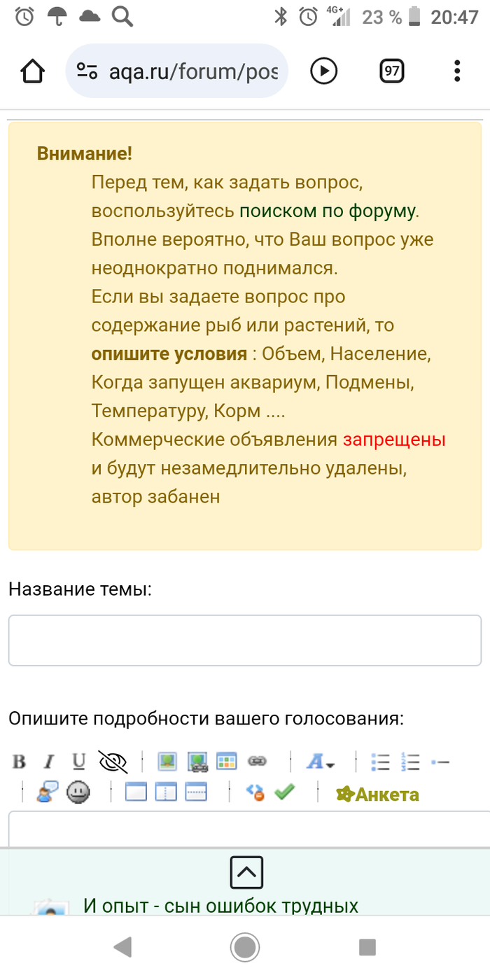
Task: Insert a hyperlink with the chain icon
Action: point(257,762)
